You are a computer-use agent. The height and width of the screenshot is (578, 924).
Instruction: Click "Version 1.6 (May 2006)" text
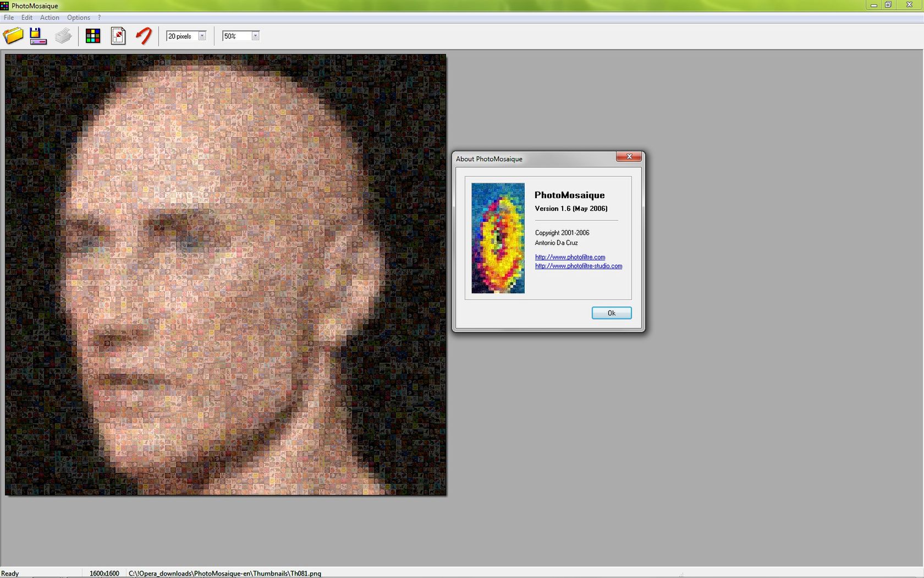tap(571, 209)
